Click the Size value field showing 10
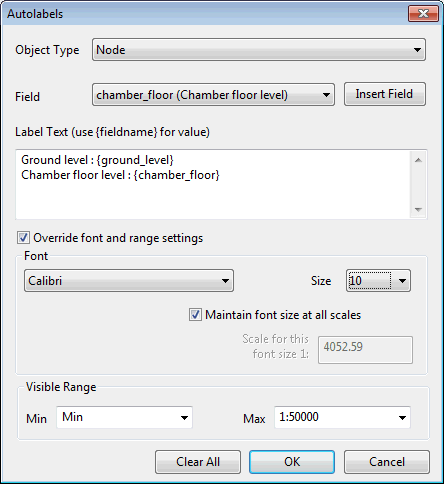 click(370, 281)
